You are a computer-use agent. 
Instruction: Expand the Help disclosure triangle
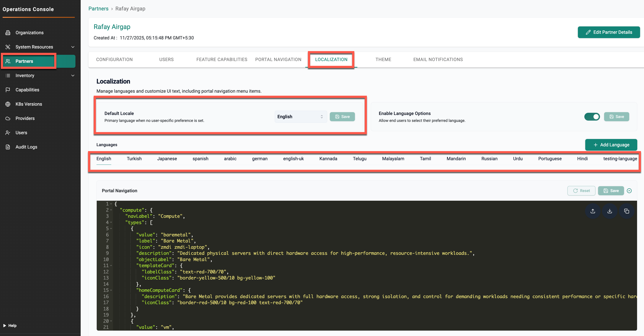(x=5, y=326)
